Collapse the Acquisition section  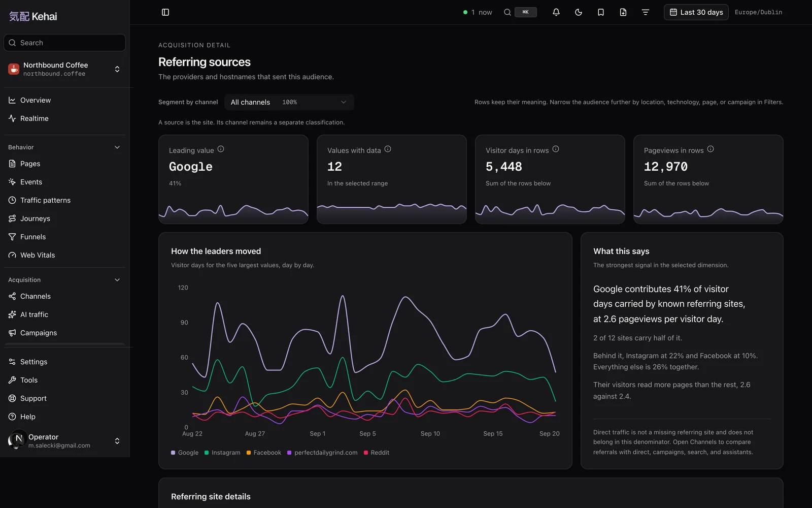(117, 280)
